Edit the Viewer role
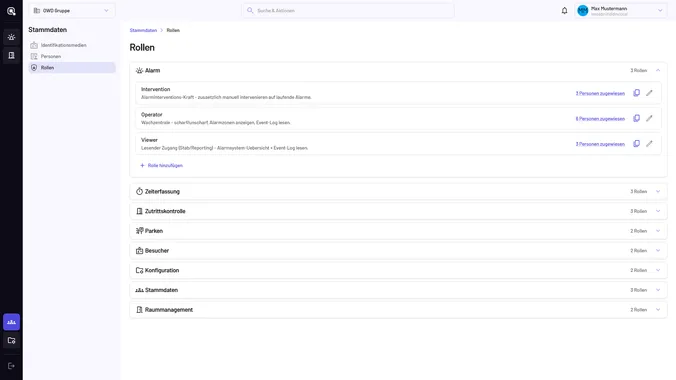The width and height of the screenshot is (676, 380). (649, 144)
